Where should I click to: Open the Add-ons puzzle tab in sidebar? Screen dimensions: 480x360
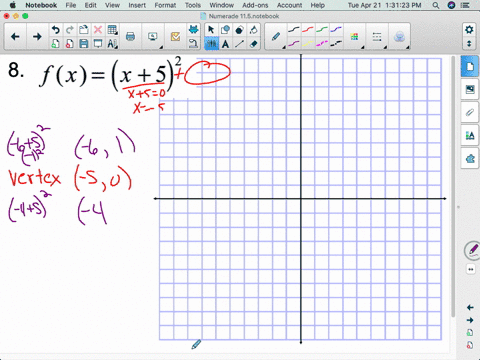tap(470, 158)
